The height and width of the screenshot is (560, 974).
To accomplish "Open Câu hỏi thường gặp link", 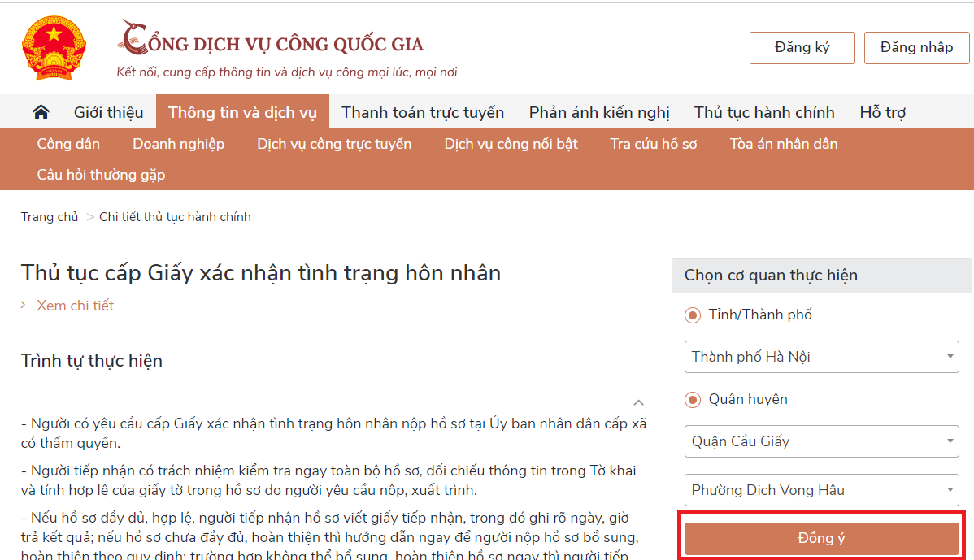I will 101,175.
